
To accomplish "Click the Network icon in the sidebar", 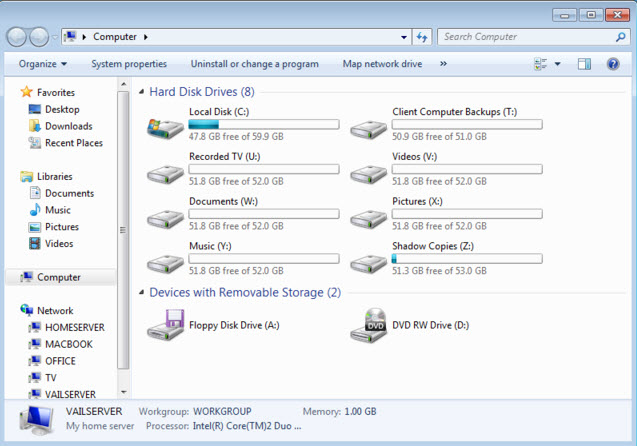I will 26,310.
